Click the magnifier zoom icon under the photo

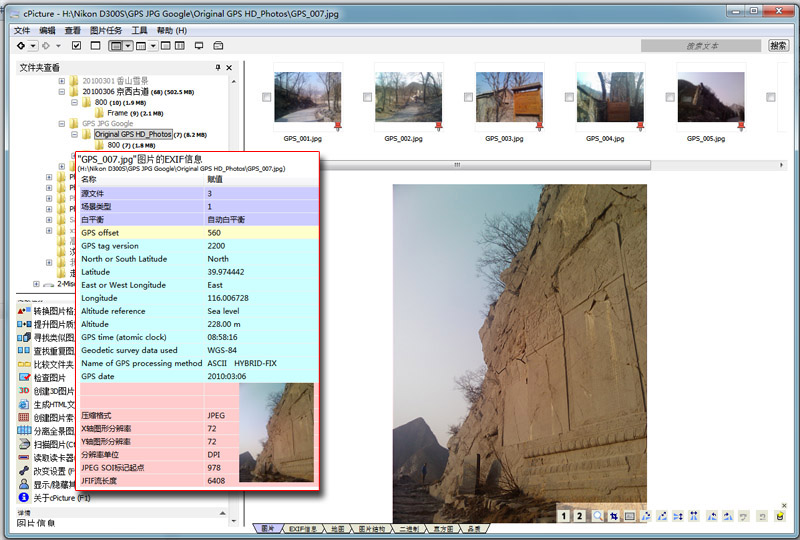(598, 516)
